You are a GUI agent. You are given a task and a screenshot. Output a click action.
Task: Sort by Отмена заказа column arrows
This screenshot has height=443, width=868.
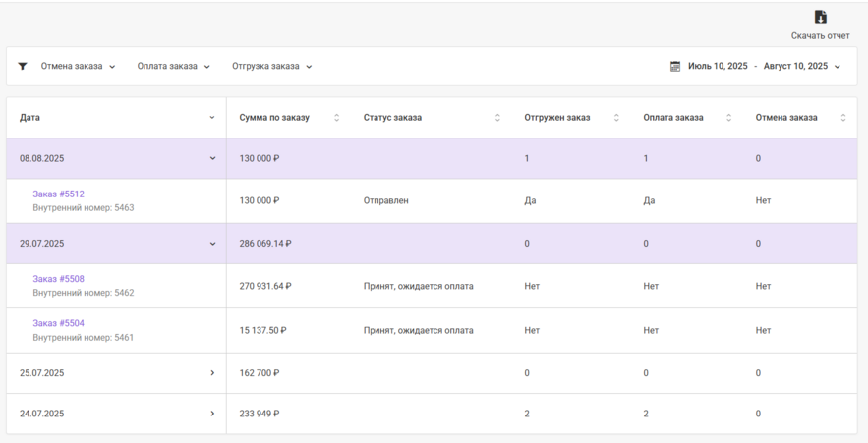coord(843,118)
